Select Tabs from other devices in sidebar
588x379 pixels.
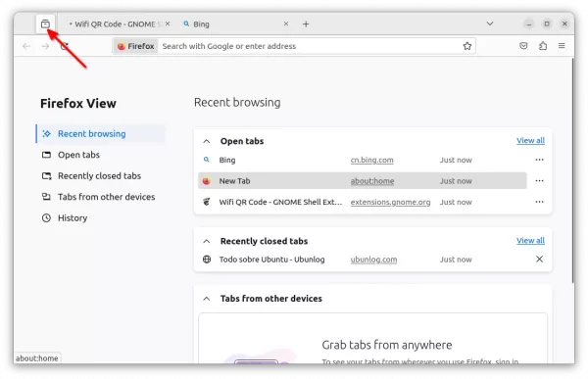click(x=101, y=197)
